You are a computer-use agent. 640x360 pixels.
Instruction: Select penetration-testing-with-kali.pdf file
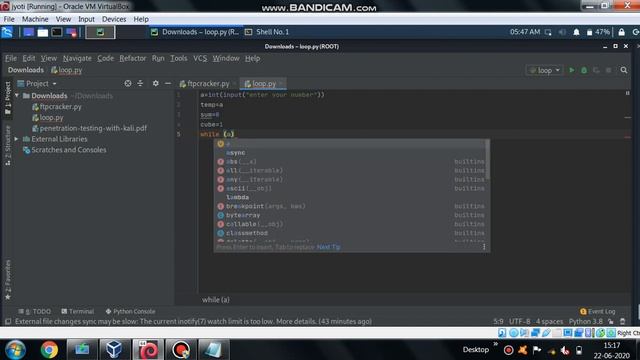coord(89,128)
